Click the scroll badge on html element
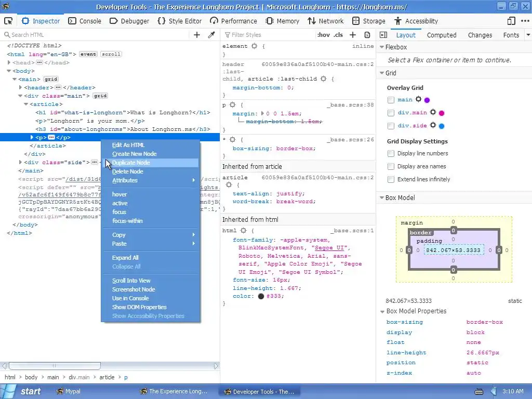Viewport: 532px width, 399px height. click(x=111, y=54)
